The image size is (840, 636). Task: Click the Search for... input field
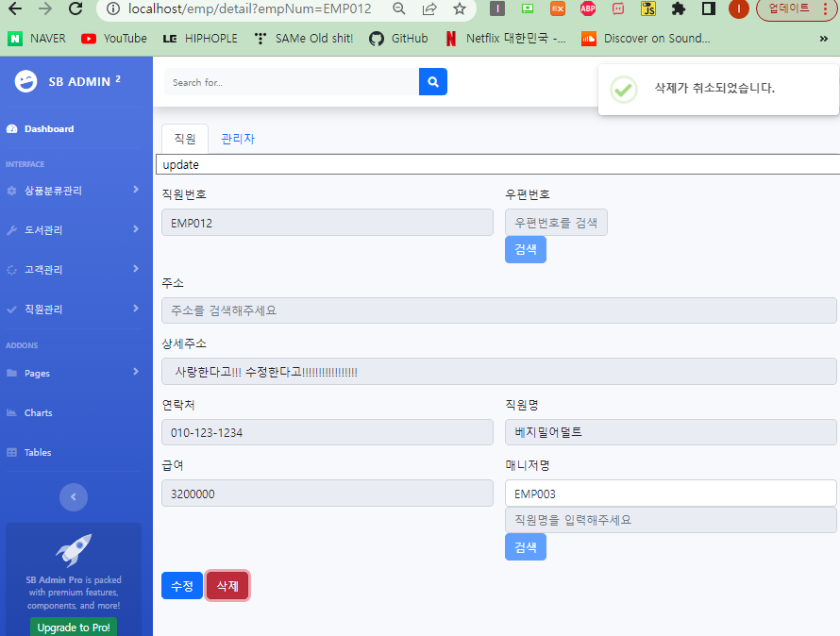[292, 82]
